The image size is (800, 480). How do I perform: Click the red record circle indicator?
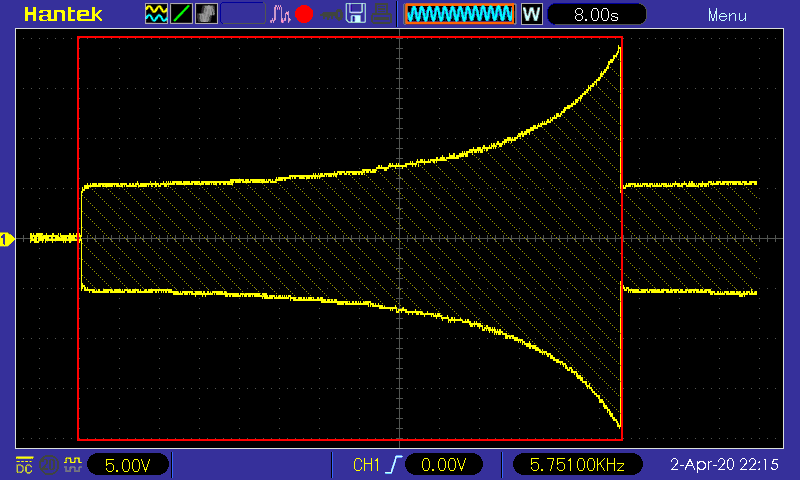point(304,14)
